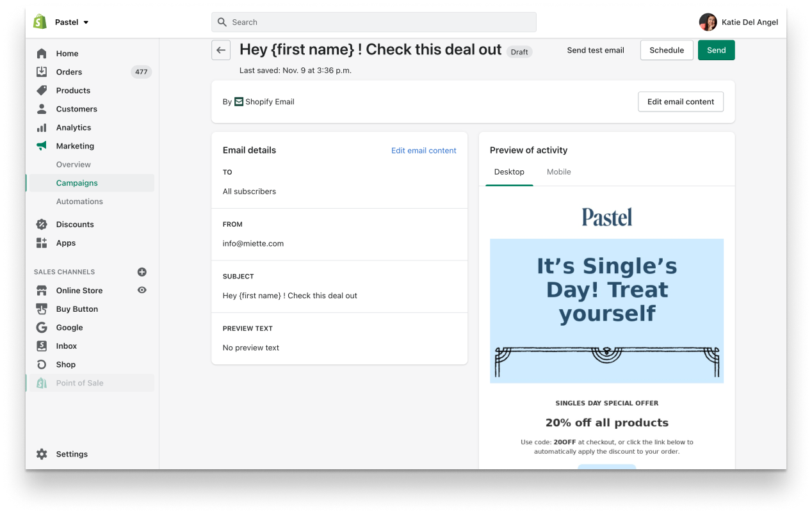Viewport: 812px width, 514px height.
Task: Click the Orders inbox icon
Action: click(x=42, y=72)
